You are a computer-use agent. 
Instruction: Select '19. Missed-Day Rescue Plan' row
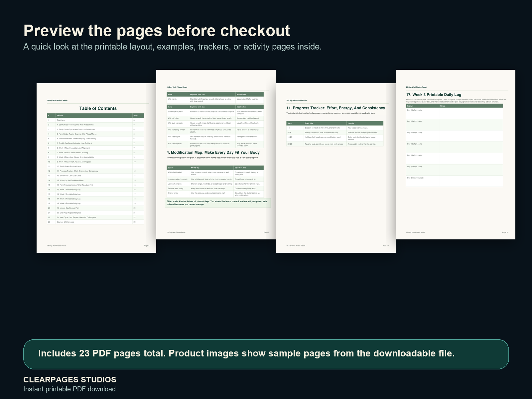[95, 208]
